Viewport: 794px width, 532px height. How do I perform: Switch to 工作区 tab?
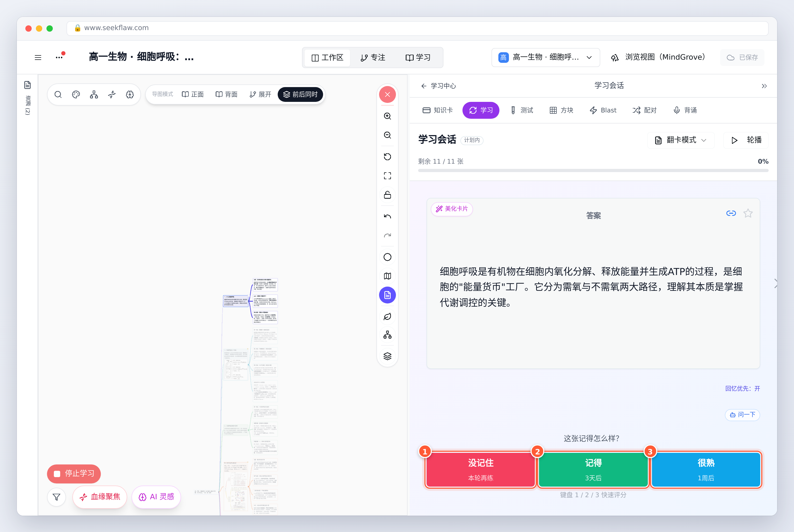(327, 58)
